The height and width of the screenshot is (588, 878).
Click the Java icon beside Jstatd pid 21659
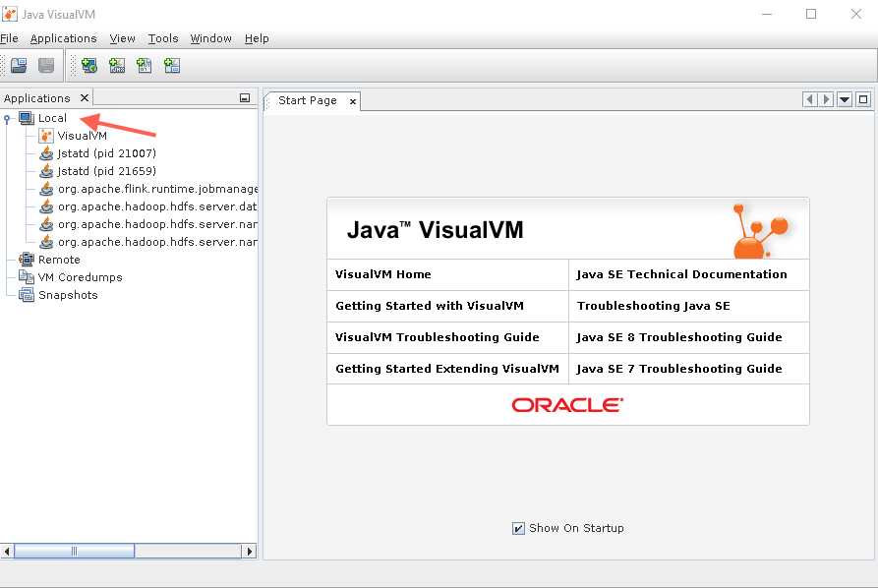coord(46,171)
